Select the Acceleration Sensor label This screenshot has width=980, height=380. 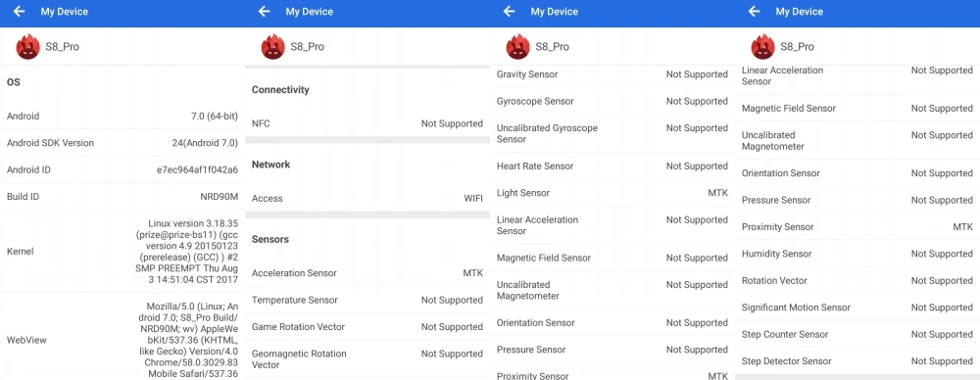pos(294,272)
